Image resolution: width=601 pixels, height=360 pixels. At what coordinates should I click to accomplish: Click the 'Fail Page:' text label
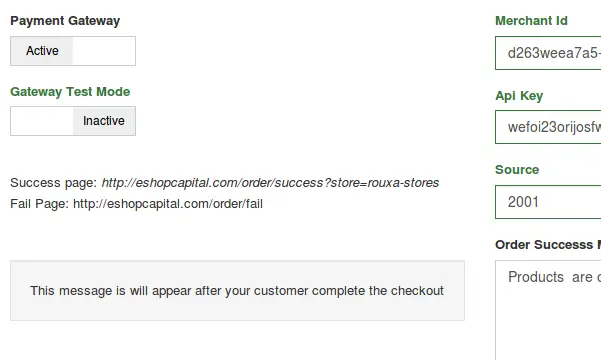pyautogui.click(x=39, y=204)
